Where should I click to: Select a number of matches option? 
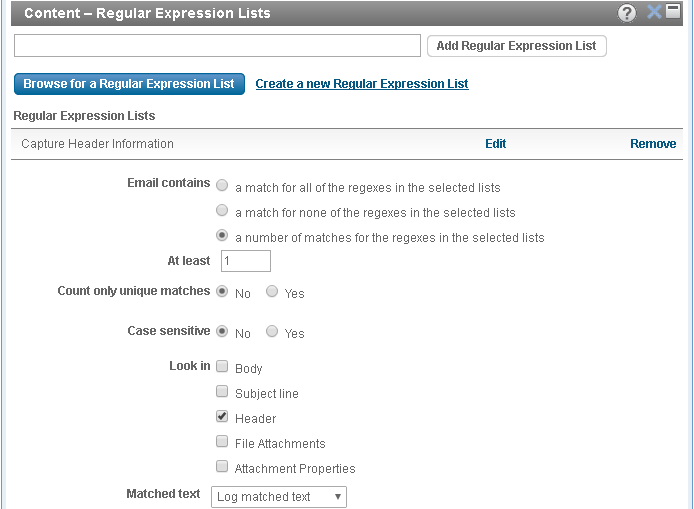[x=222, y=236]
